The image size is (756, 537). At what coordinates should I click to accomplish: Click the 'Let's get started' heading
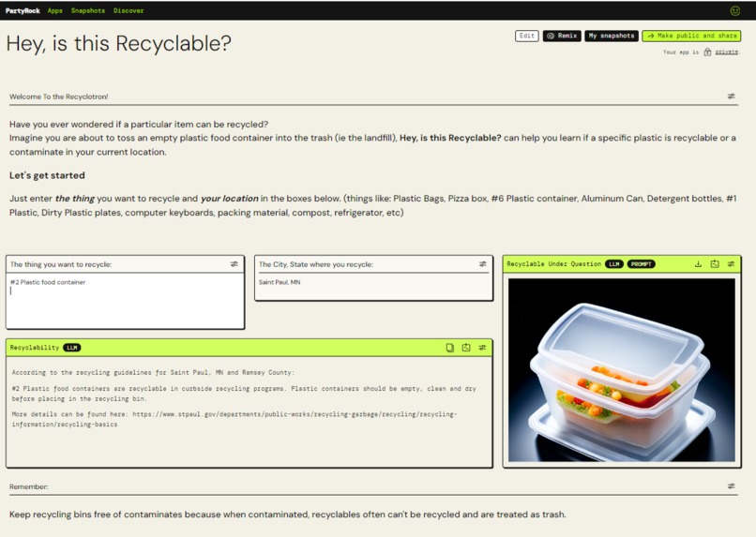(47, 175)
